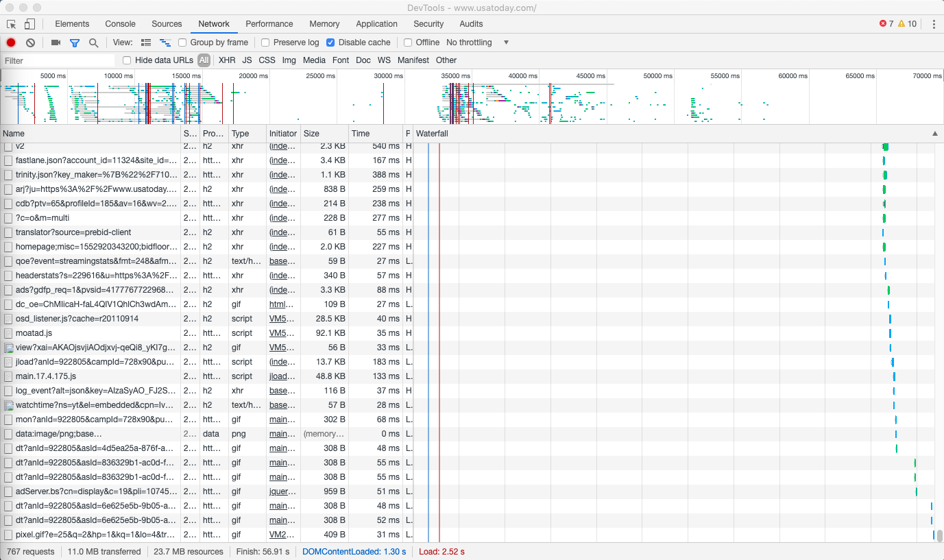The height and width of the screenshot is (560, 944).
Task: Click the Waterfall column sort arrow
Action: click(934, 134)
